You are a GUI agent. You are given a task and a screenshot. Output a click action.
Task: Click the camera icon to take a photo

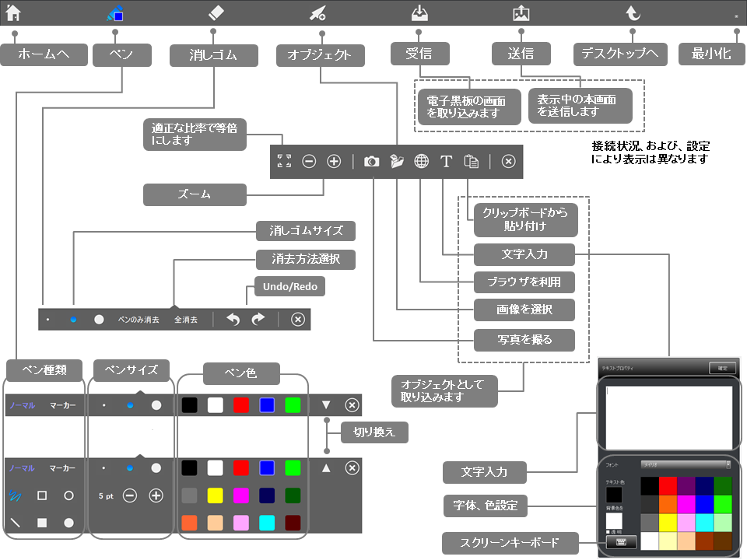click(372, 161)
